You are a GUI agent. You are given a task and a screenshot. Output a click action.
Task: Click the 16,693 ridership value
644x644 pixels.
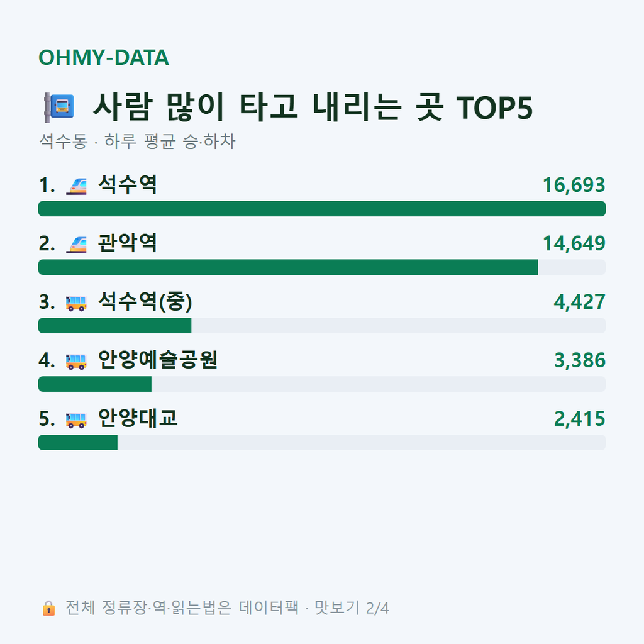click(574, 186)
